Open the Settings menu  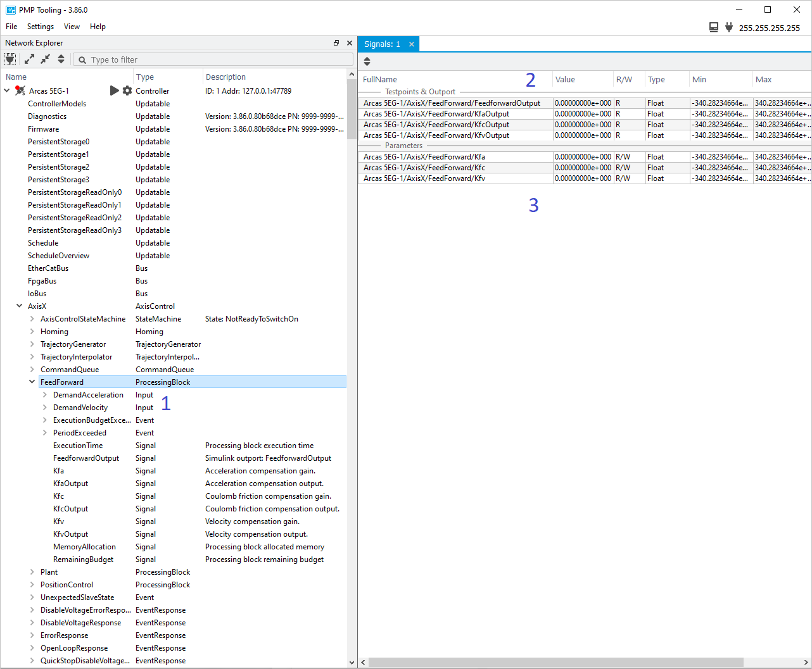(x=41, y=27)
